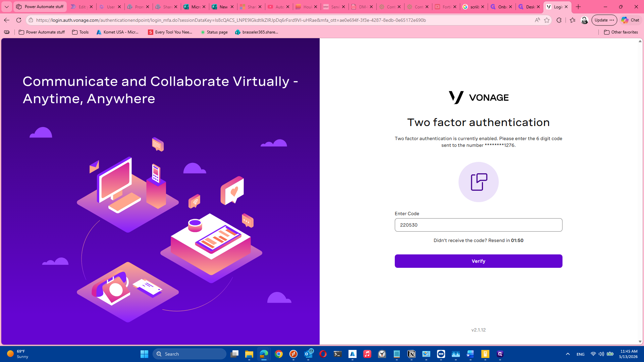Open Notion from the taskbar
The width and height of the screenshot is (644, 362).
point(412,354)
